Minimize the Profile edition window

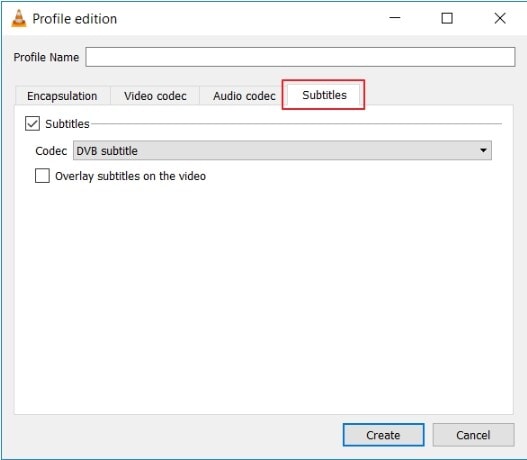(x=395, y=18)
